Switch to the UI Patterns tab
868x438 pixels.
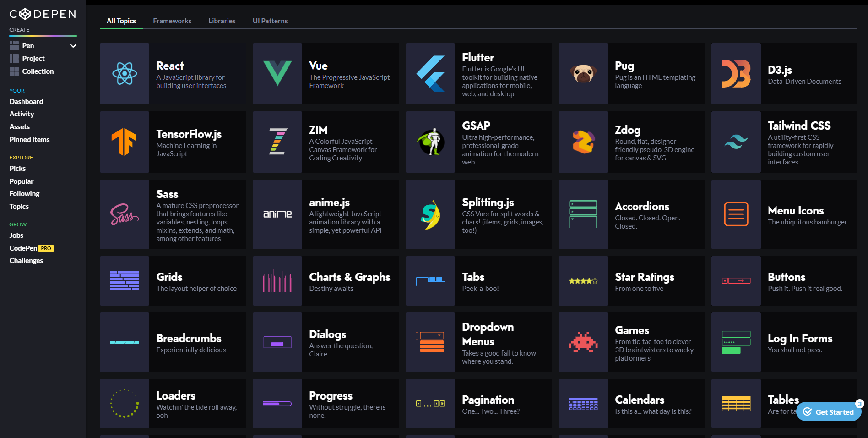tap(270, 21)
